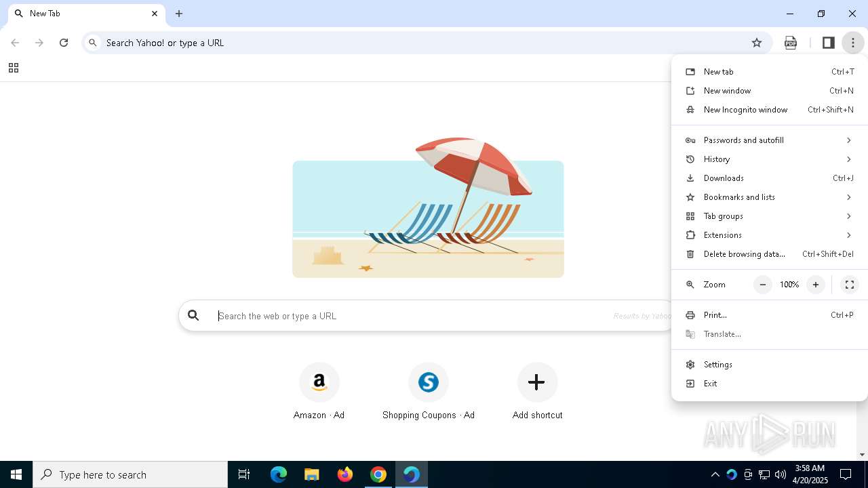Viewport: 868px width, 488px height.
Task: Click the taskbar Type here to search box
Action: (130, 474)
